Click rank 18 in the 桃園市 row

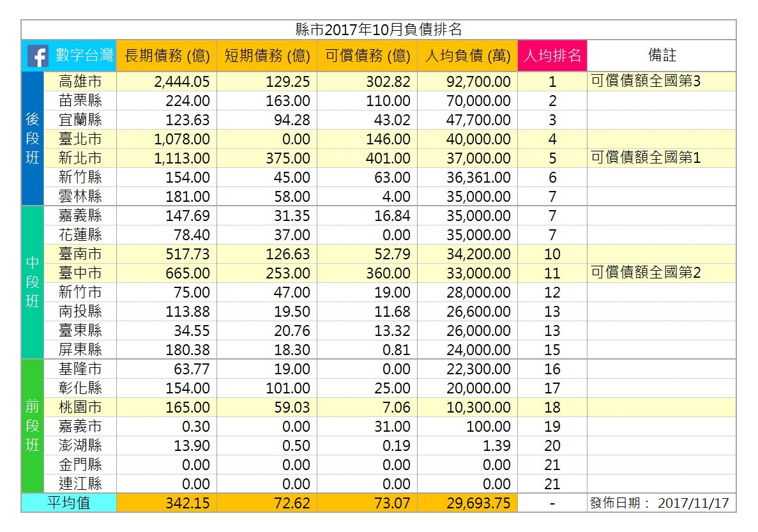[552, 407]
